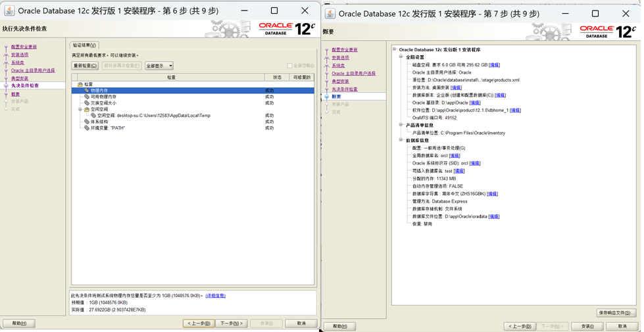Select the 交换空间大小 row
The width and height of the screenshot is (644, 332).
click(193, 103)
